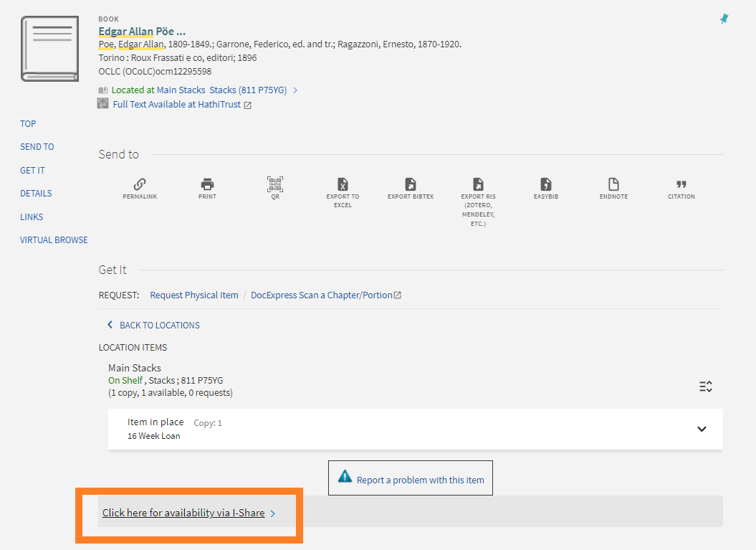
Task: Jump to the Send To section
Action: click(37, 147)
